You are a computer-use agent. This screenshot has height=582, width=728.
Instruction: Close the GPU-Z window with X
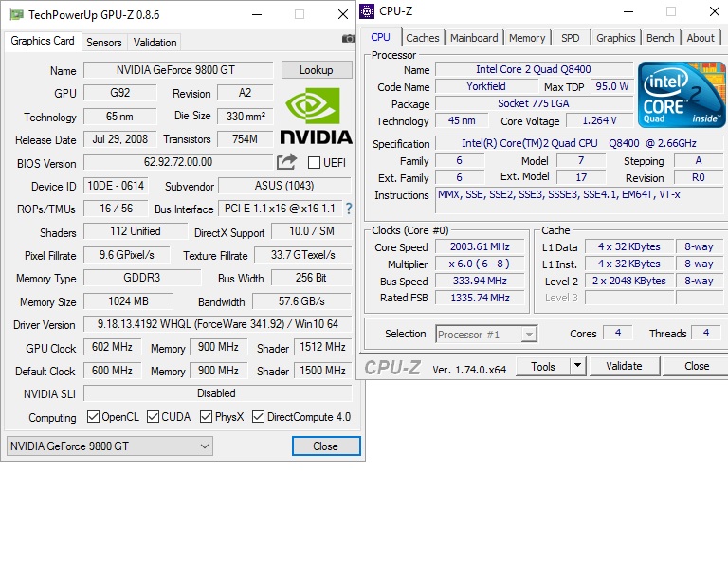tap(343, 14)
